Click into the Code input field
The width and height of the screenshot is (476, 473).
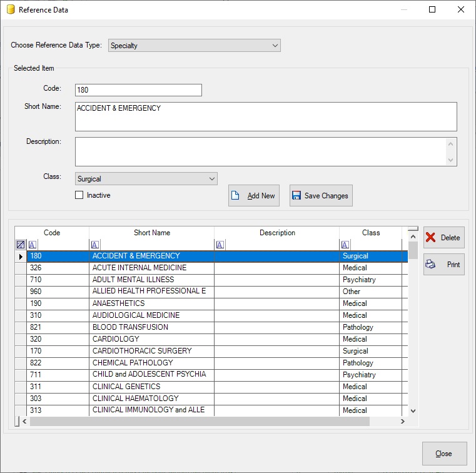138,90
